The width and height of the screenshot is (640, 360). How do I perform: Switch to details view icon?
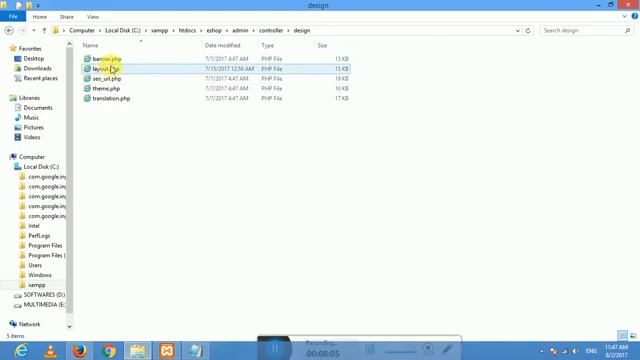click(x=622, y=336)
